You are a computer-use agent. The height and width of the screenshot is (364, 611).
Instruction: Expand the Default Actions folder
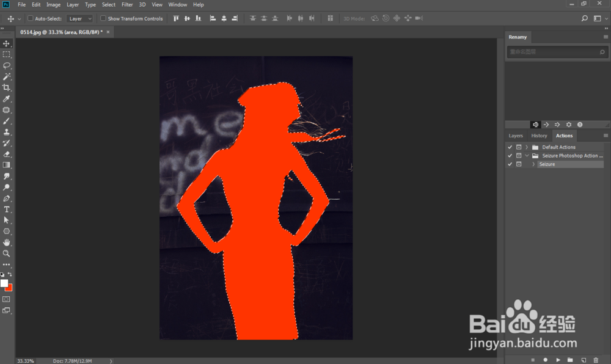click(527, 147)
